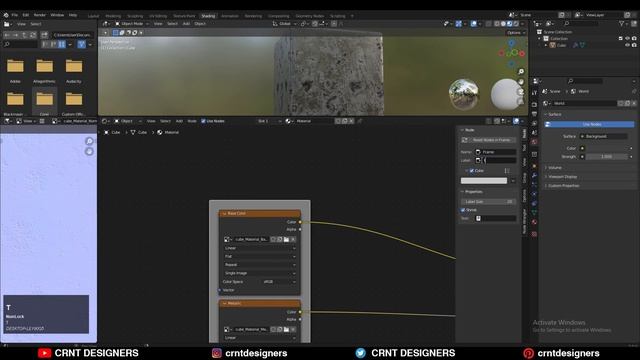
Task: Toggle viewport overlays button
Action: coord(473,24)
